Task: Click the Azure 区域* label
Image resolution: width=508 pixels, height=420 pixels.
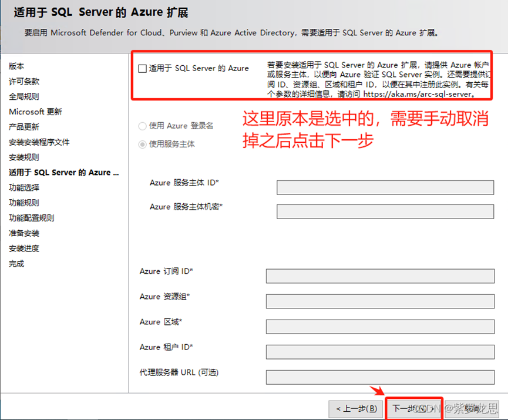Action: coord(161,322)
